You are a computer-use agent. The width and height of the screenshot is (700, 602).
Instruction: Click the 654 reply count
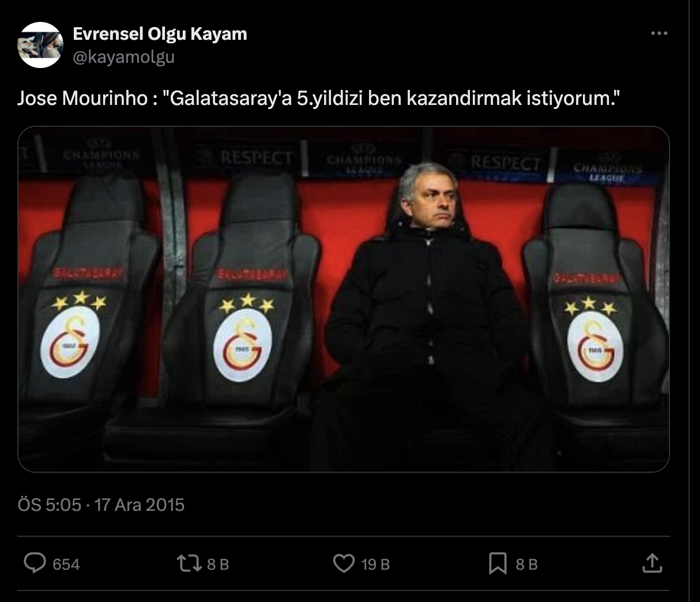(x=66, y=564)
